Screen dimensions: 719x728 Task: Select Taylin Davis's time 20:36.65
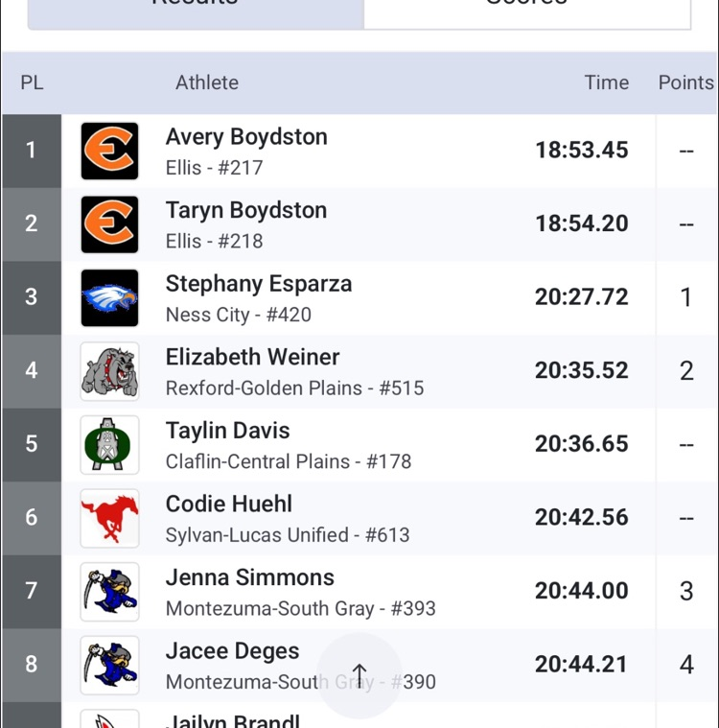581,444
